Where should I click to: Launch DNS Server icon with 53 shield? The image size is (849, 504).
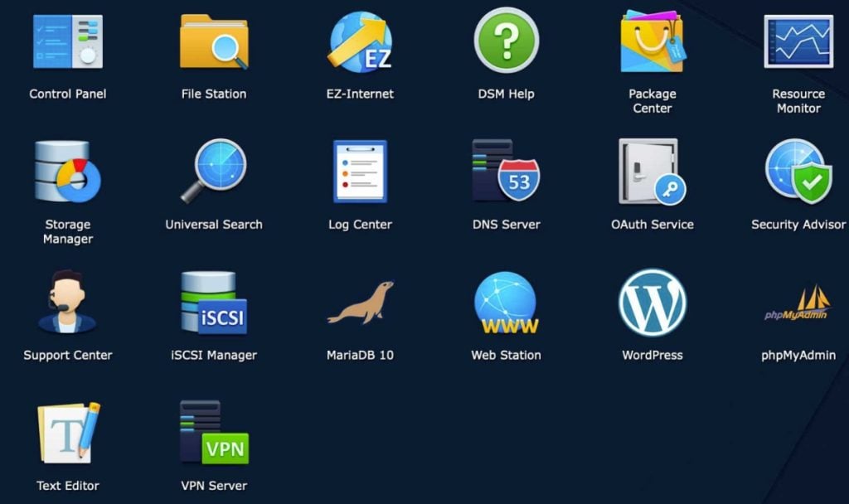[x=507, y=171]
